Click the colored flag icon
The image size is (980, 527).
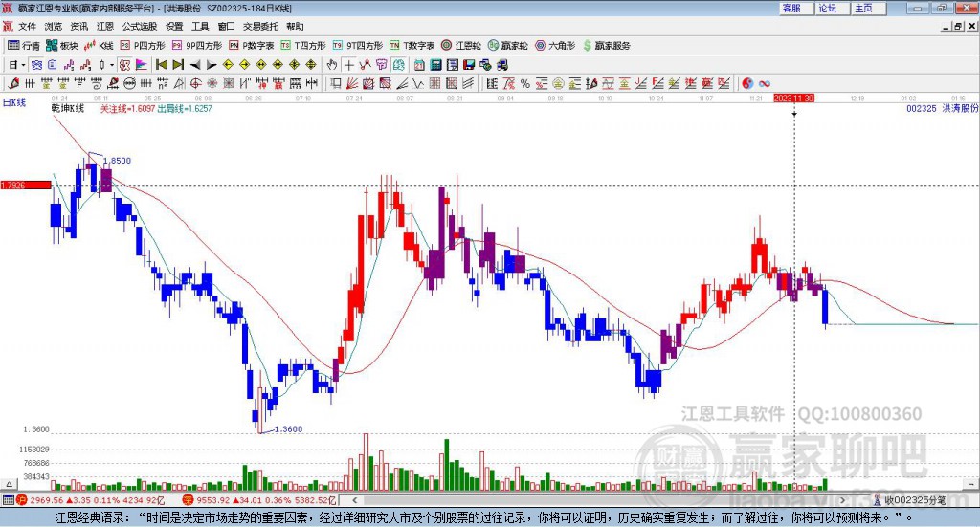[x=142, y=65]
